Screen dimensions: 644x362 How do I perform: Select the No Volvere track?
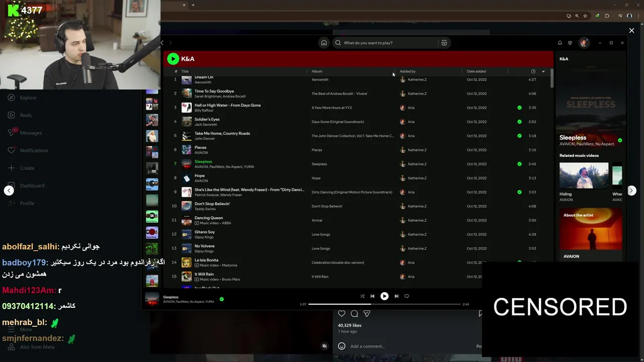pyautogui.click(x=204, y=246)
